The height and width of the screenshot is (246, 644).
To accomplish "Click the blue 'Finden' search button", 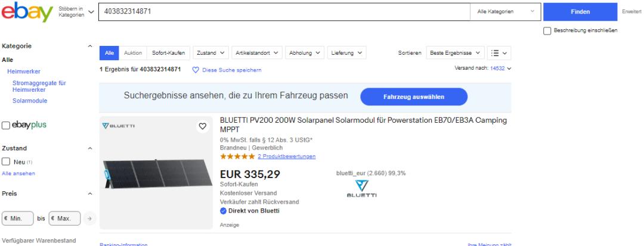I will point(580,12).
